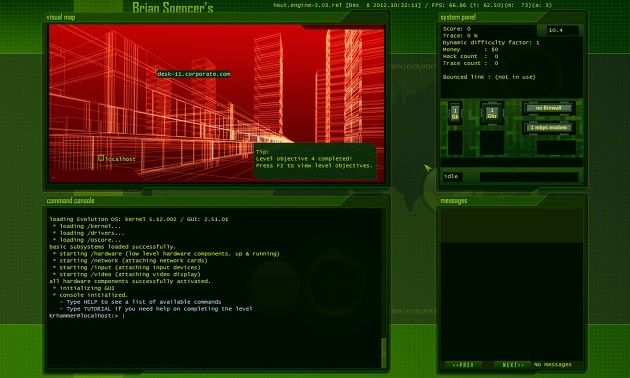Go to previous message with PREV button
This screenshot has width=630, height=378.
463,365
